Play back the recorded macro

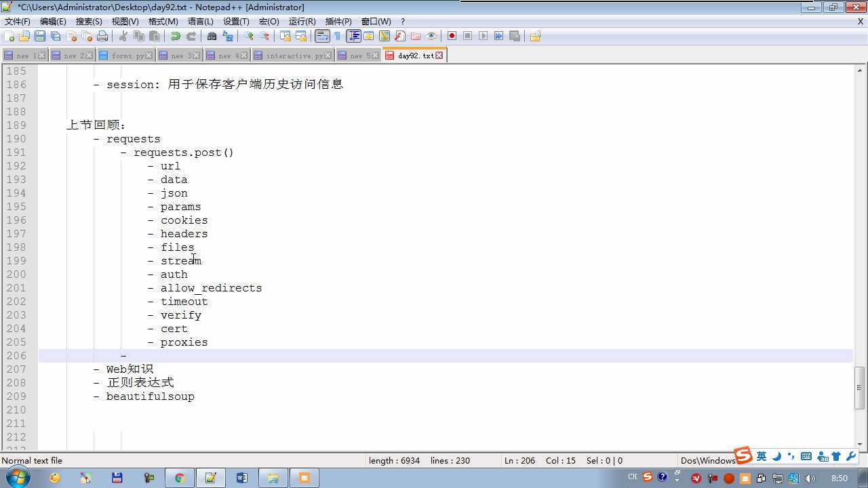pyautogui.click(x=484, y=36)
